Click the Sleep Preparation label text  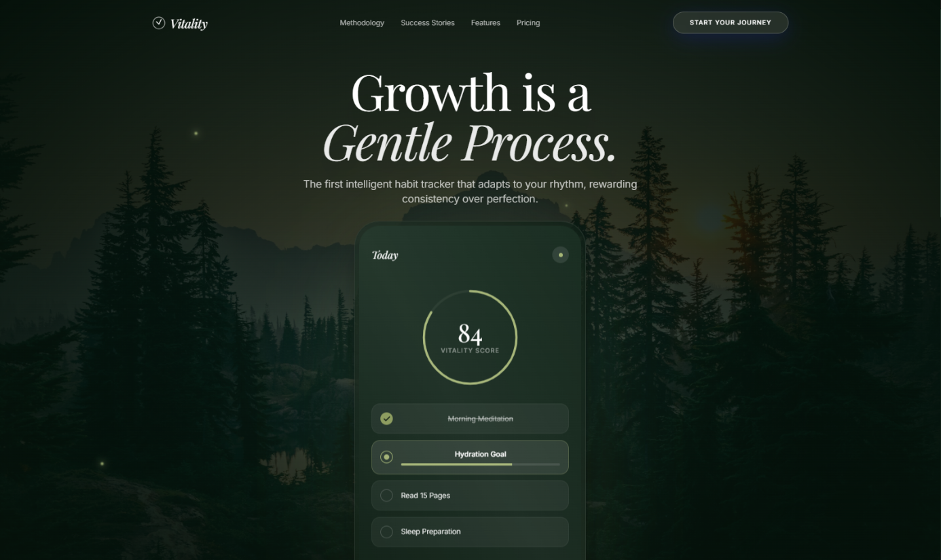430,532
